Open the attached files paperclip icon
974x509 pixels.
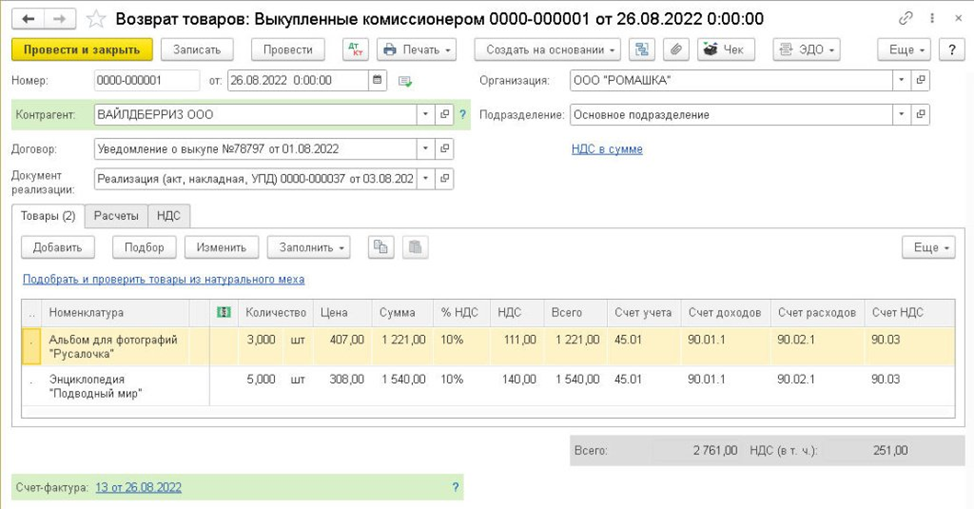(677, 50)
